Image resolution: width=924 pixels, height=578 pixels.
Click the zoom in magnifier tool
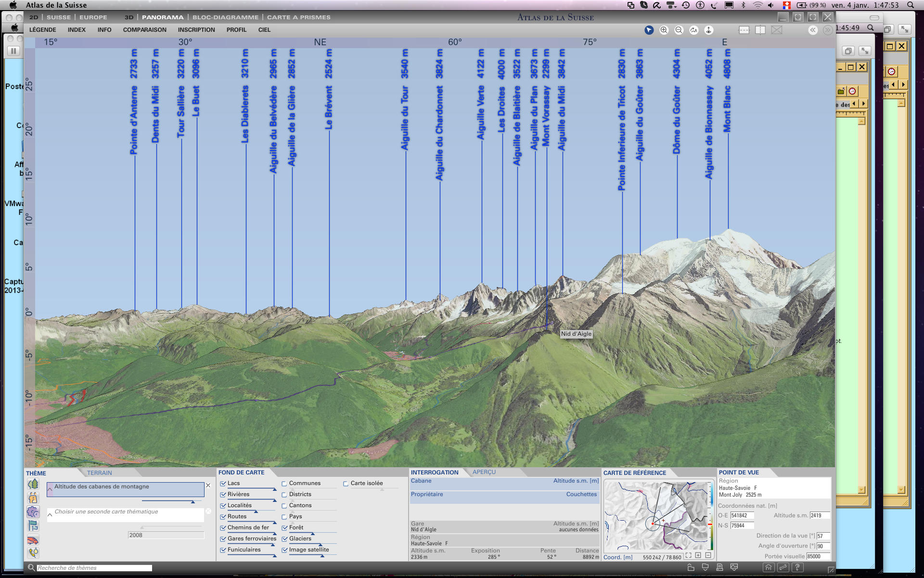664,30
